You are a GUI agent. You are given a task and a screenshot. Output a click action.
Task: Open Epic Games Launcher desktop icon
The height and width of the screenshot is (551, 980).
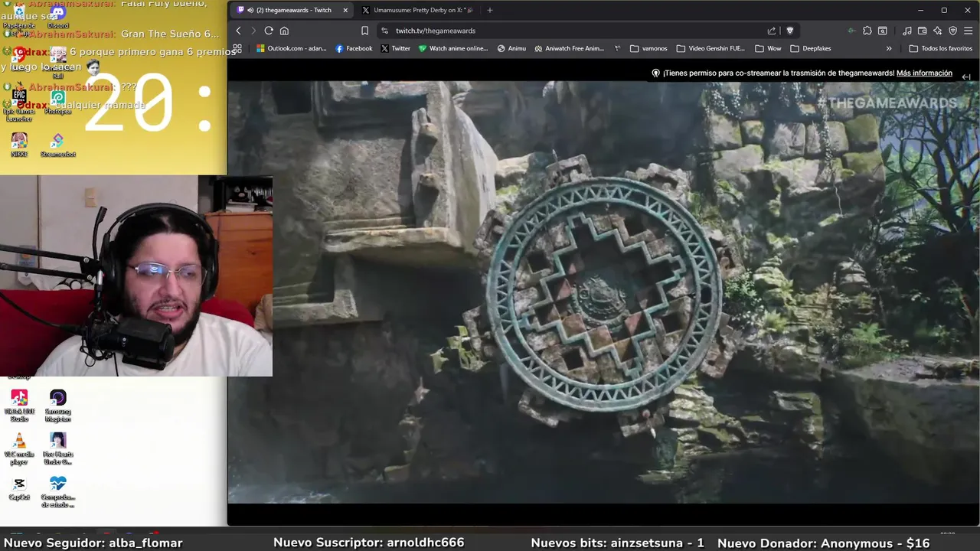pos(19,106)
